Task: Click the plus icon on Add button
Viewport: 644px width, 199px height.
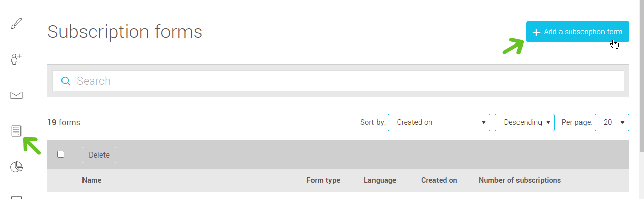Action: (536, 32)
